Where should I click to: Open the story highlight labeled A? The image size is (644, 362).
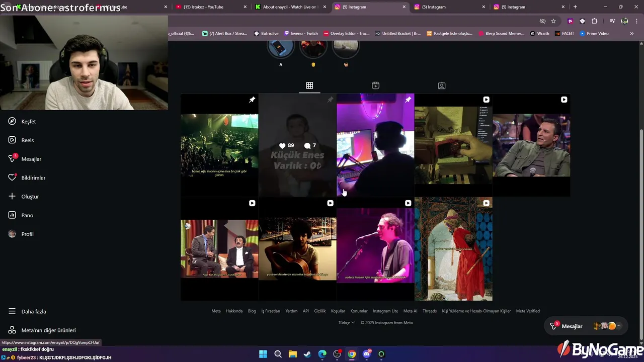pos(281,52)
